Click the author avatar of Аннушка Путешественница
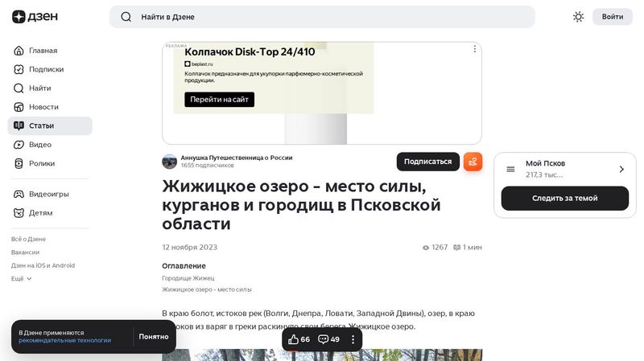The image size is (644, 361). 169,162
